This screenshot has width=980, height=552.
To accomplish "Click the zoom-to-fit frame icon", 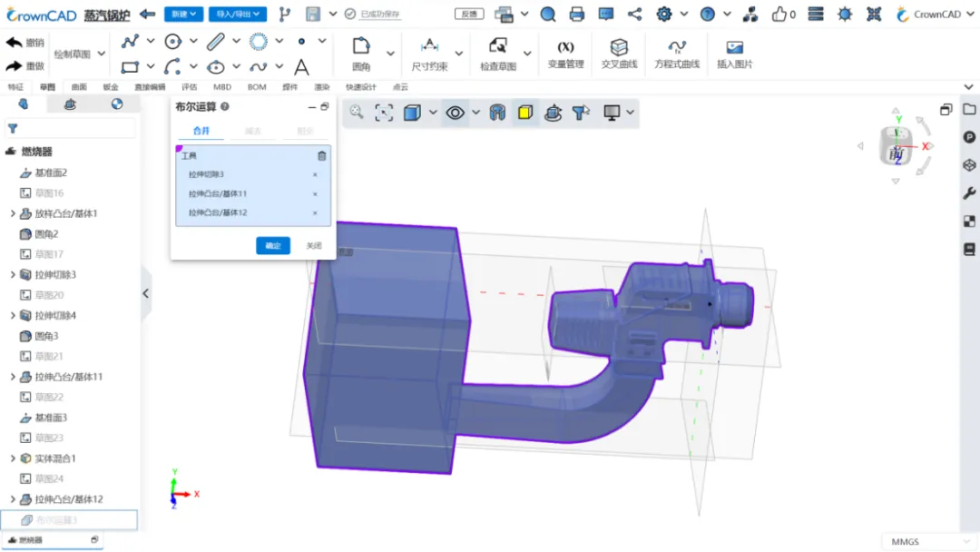I will (384, 113).
